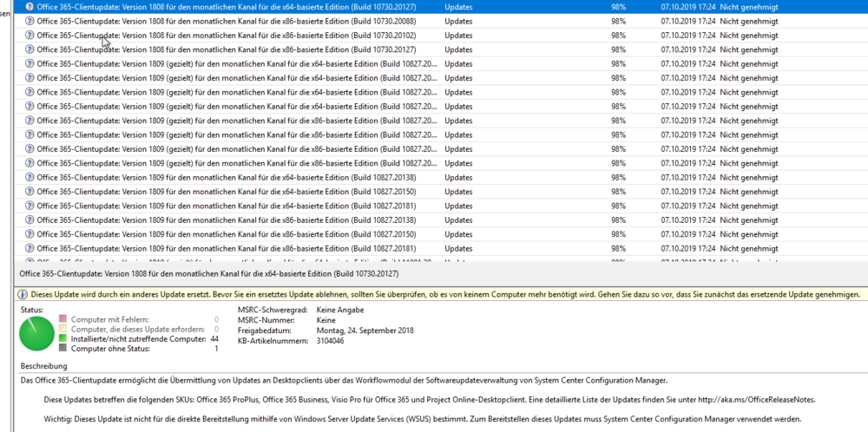Click the KB-Artikelnummern value 3104046
This screenshot has width=868, height=432.
point(330,340)
